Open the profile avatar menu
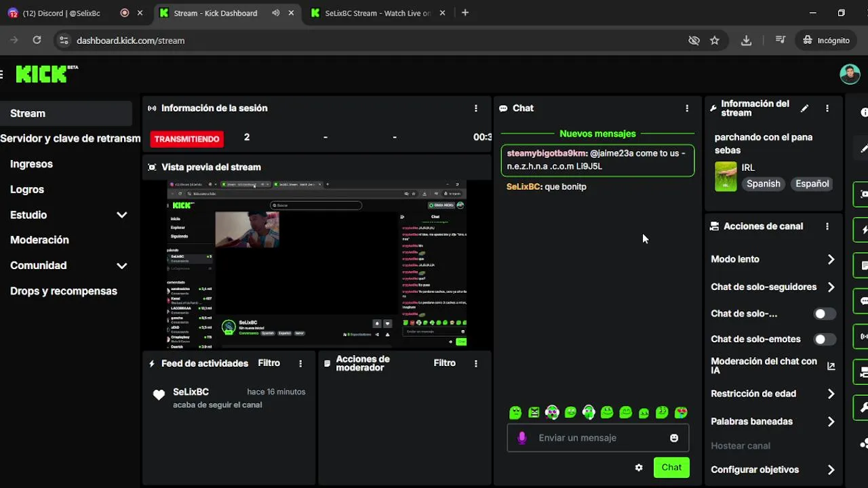Viewport: 868px width, 488px height. (850, 74)
